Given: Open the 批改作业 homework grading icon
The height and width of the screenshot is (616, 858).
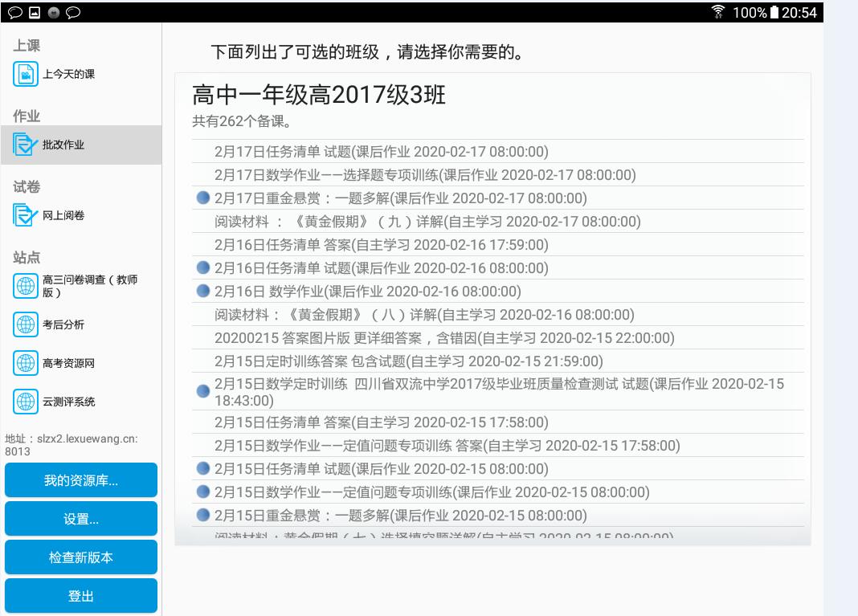Looking at the screenshot, I should [26, 145].
